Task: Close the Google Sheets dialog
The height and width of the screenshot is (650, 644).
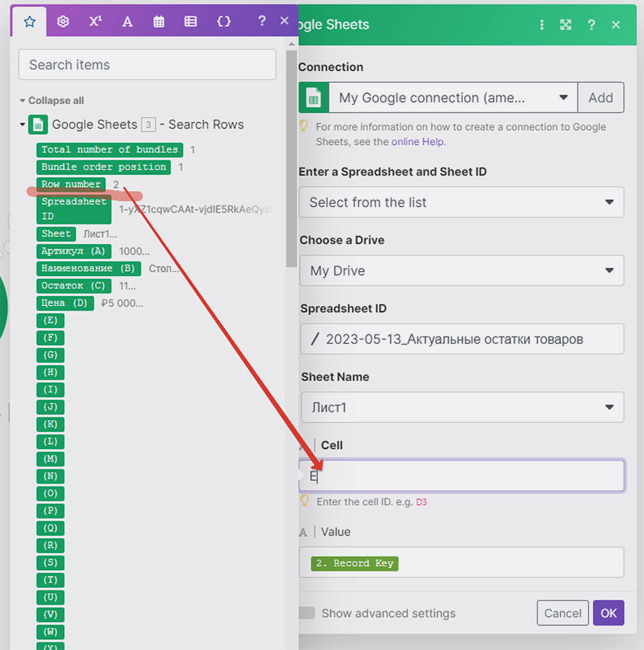Action: point(616,25)
